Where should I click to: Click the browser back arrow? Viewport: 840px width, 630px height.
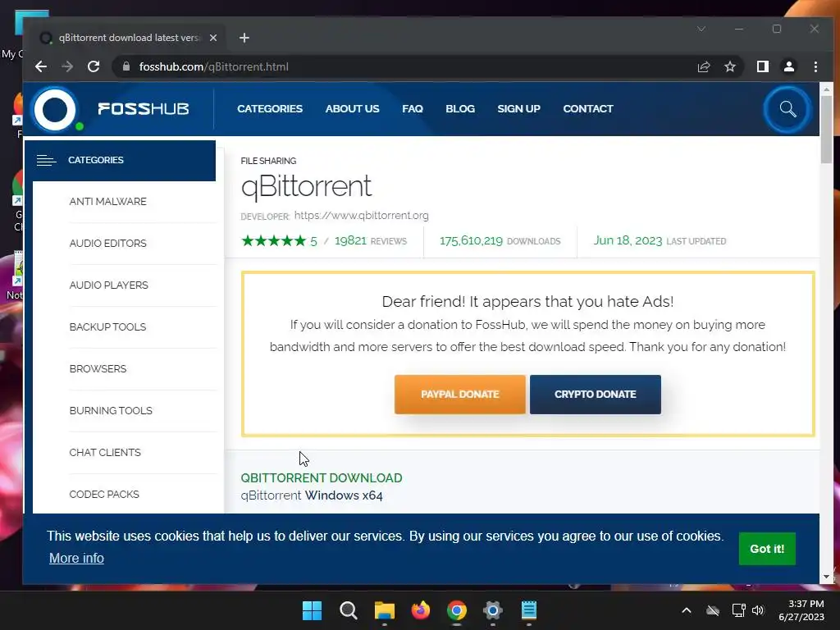tap(41, 66)
